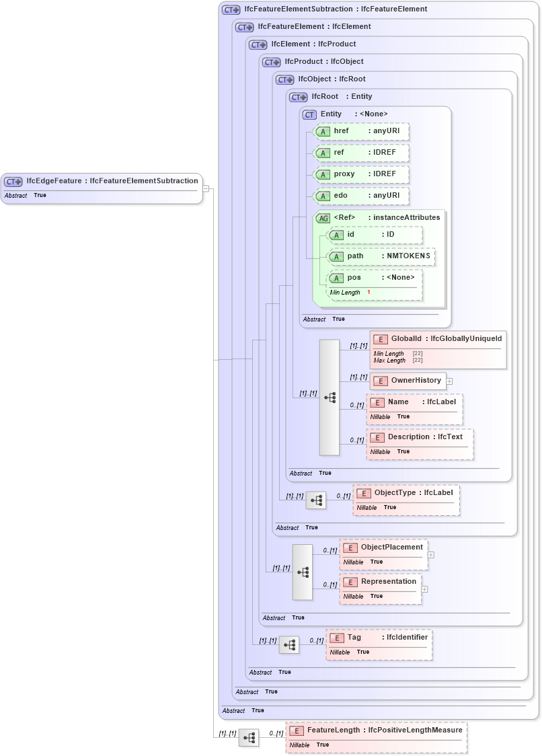Click the A icon beside the href attribute
The height and width of the screenshot is (756, 542).
pos(323,132)
